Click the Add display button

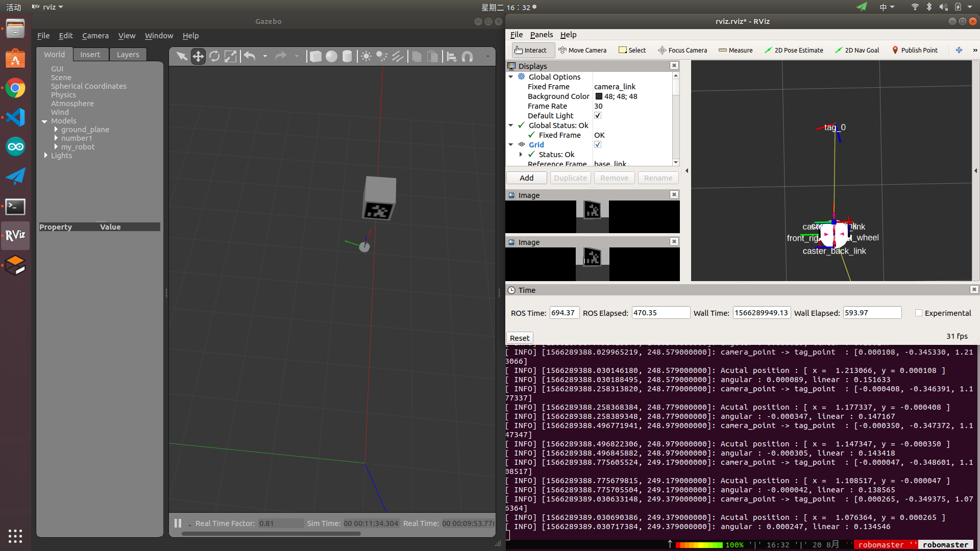pos(526,178)
